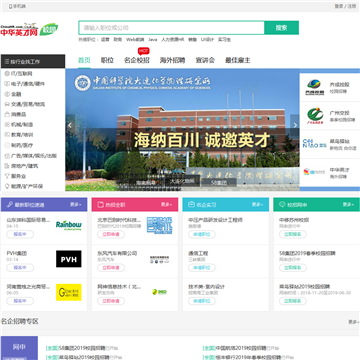Click 申请职位 under 技术类-室内设计
360x360 pixels.
coord(202,301)
